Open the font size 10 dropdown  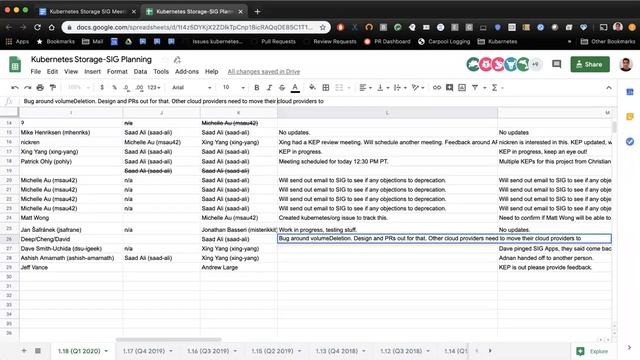point(233,87)
